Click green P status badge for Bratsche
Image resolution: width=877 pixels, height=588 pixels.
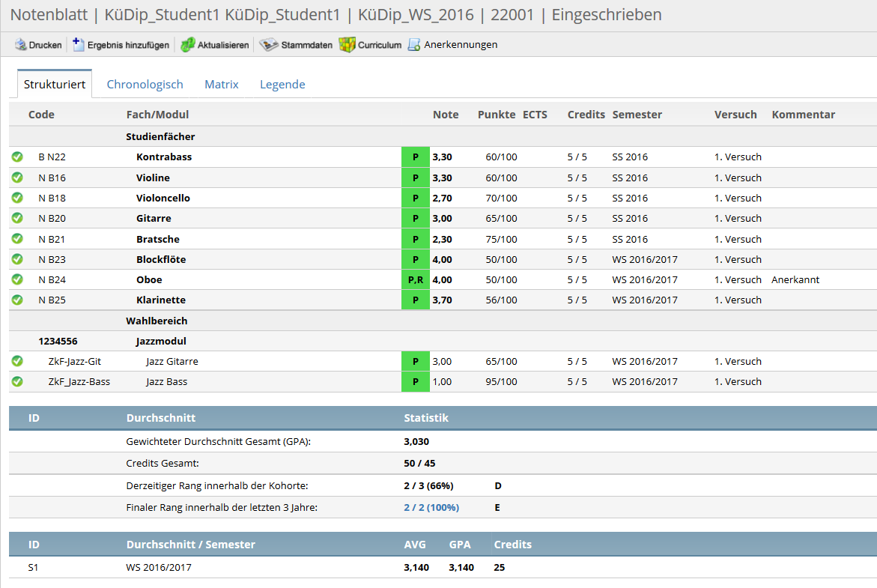[x=416, y=239]
